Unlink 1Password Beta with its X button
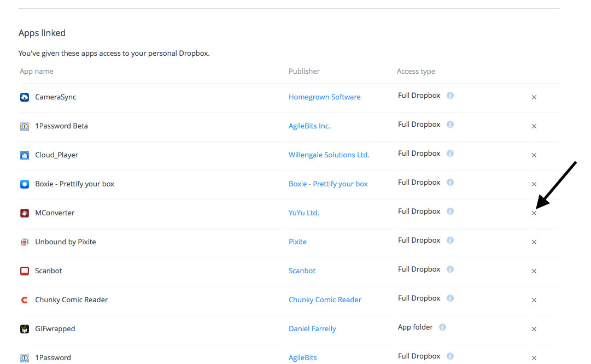Viewport: 591px width, 364px height. tap(534, 126)
